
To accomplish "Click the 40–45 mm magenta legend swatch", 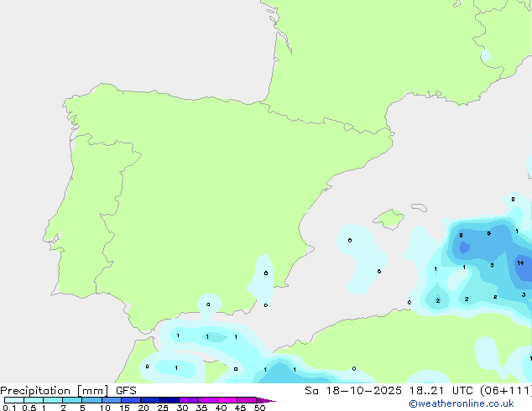I will point(227,400).
